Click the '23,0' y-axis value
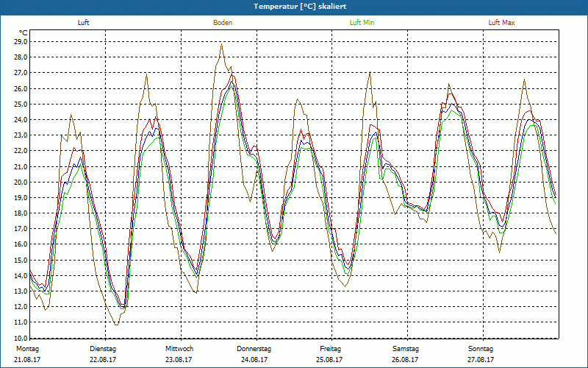This screenshot has width=588, height=368. (x=21, y=135)
